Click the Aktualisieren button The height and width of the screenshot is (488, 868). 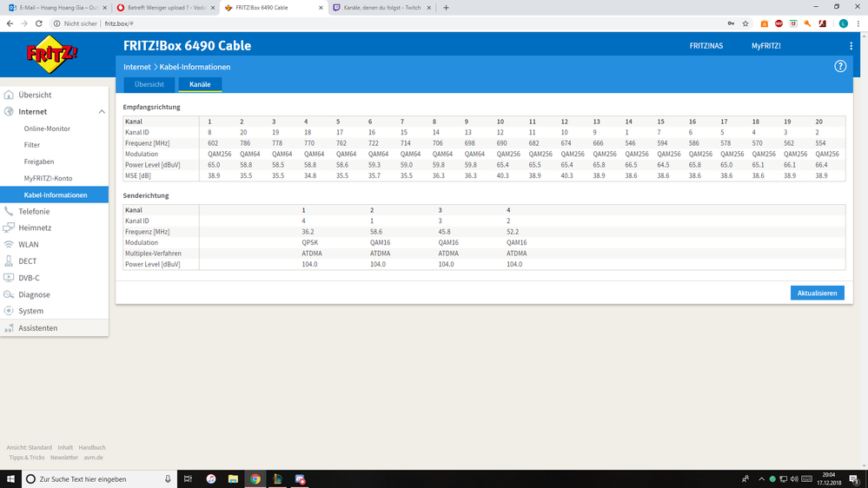tap(817, 293)
